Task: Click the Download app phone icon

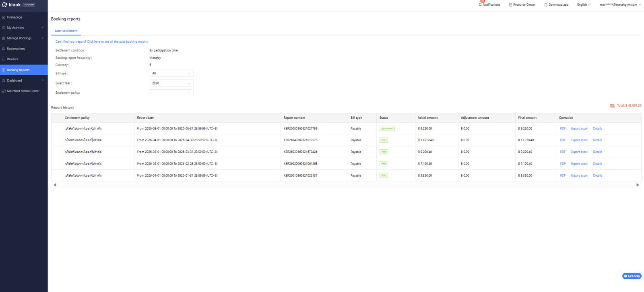Action: [546, 5]
